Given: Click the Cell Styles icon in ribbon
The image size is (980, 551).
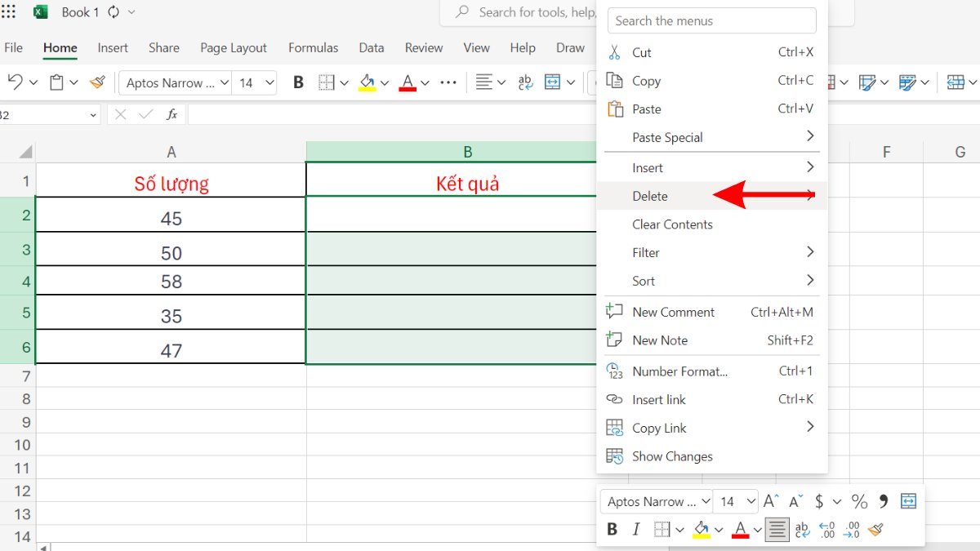Looking at the screenshot, I should [x=868, y=82].
